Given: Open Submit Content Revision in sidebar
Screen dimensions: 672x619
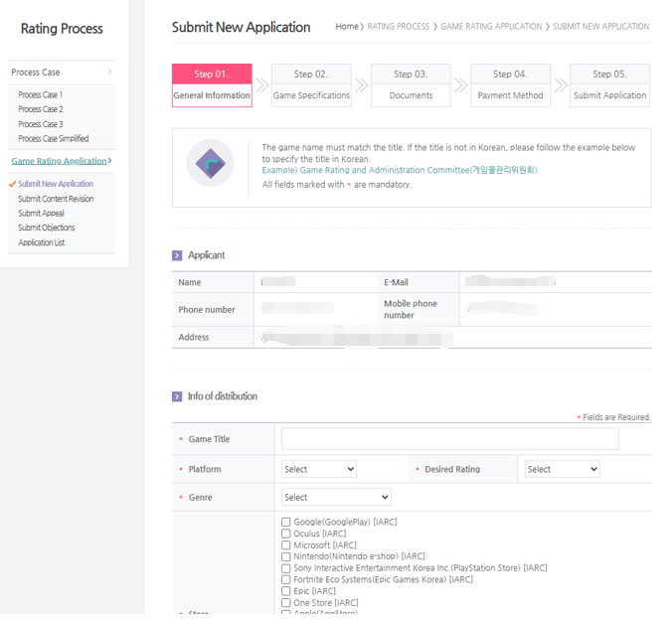Looking at the screenshot, I should click(x=56, y=199).
